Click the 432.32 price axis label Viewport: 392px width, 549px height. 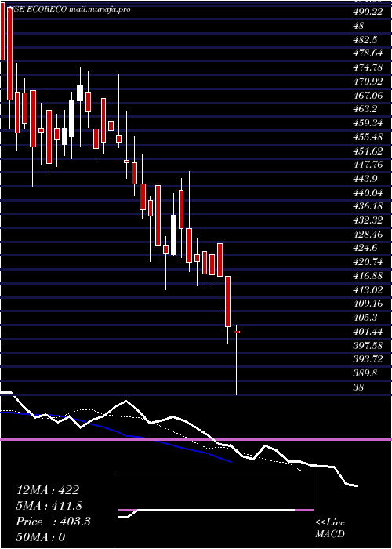368,220
